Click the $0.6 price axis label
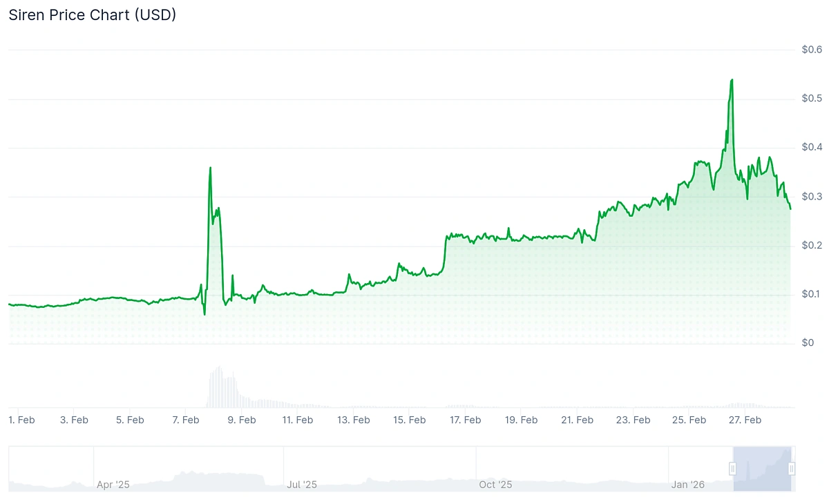The image size is (829, 504). pyautogui.click(x=812, y=50)
